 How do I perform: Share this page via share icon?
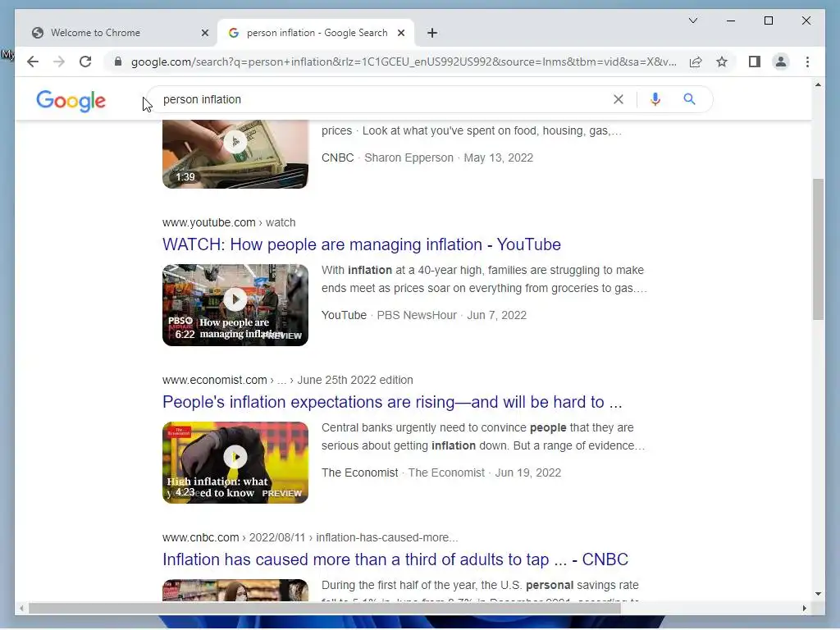(x=696, y=62)
